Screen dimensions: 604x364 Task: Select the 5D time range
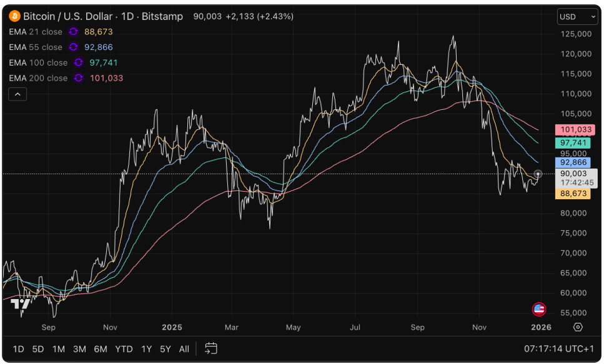click(x=37, y=349)
